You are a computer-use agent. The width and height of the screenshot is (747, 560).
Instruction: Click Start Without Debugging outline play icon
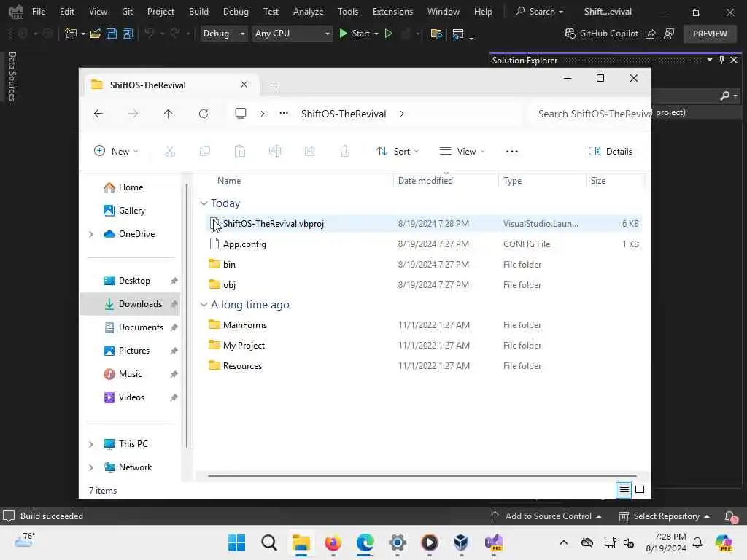[x=388, y=34]
